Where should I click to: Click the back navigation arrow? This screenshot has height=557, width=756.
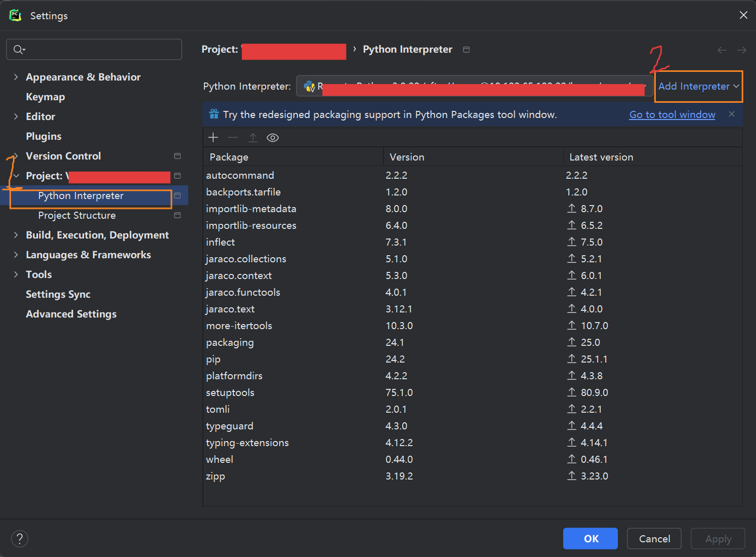click(722, 50)
